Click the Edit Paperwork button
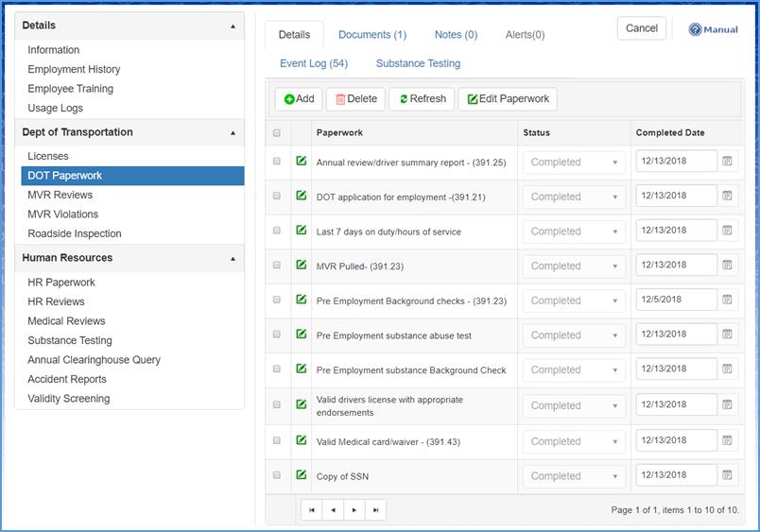 click(x=508, y=99)
